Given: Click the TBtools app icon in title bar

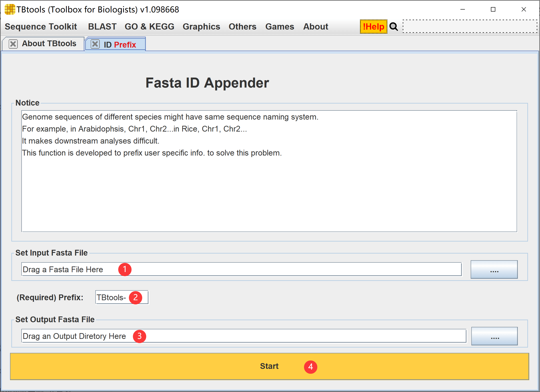Looking at the screenshot, I should tap(10, 10).
